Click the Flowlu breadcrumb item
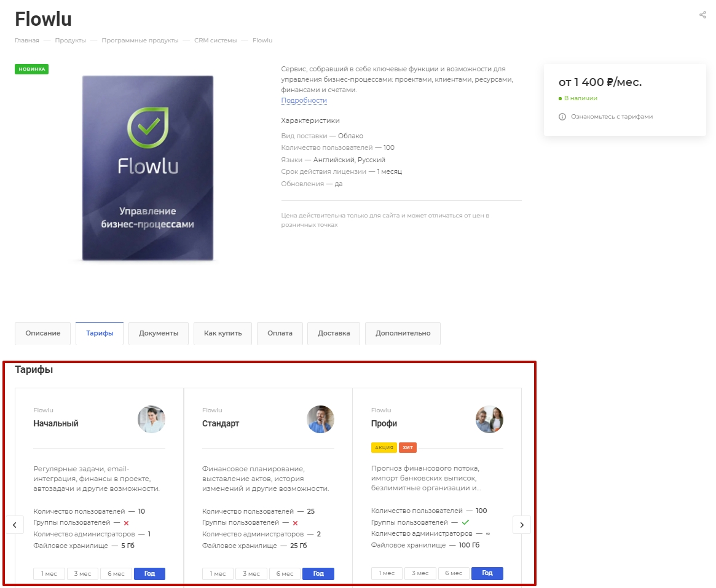 click(262, 41)
